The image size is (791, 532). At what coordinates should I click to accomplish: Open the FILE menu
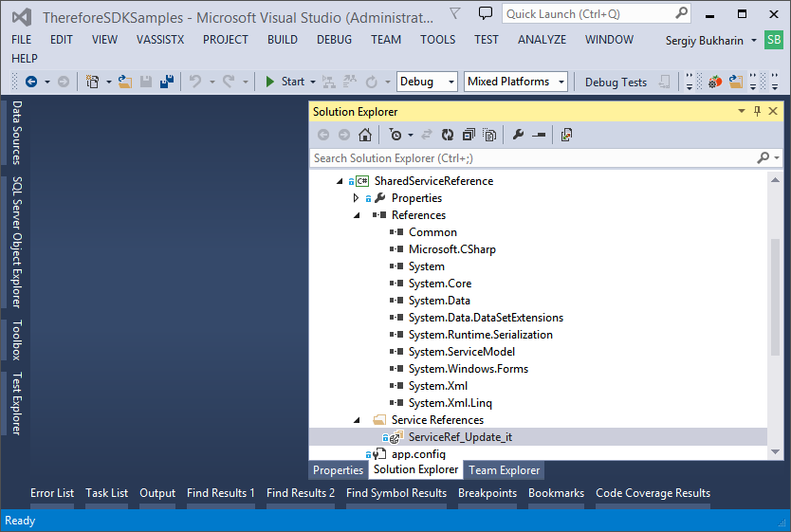pos(21,39)
